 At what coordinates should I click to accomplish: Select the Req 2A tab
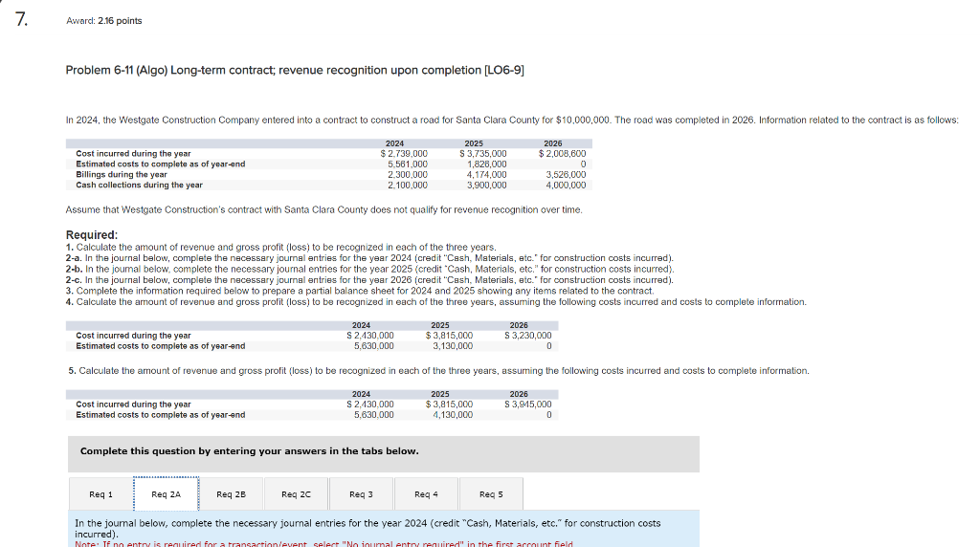[x=167, y=493]
